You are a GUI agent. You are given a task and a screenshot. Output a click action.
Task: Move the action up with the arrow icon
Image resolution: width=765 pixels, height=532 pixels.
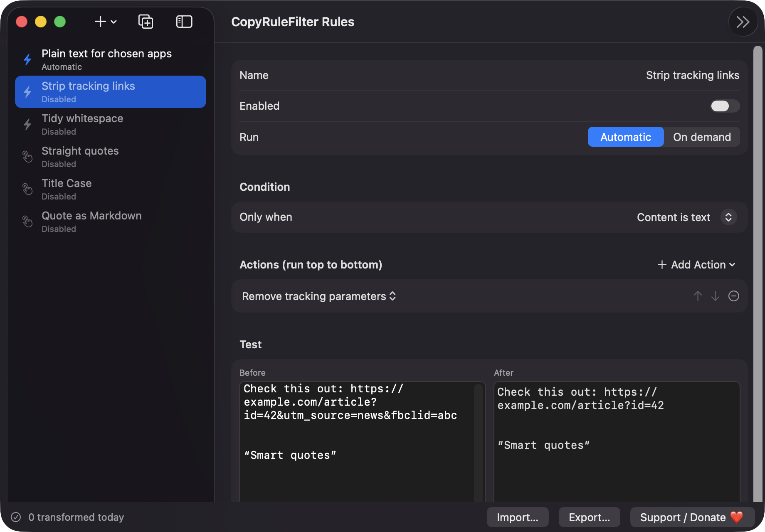[x=698, y=296]
